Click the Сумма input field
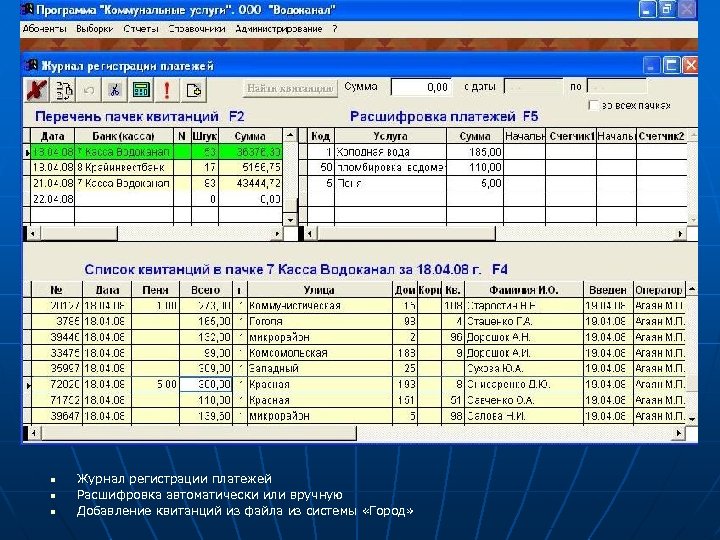720x540 pixels. (x=421, y=87)
